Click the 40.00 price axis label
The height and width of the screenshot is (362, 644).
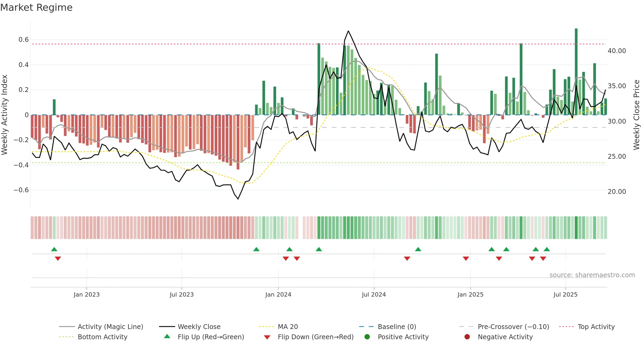(617, 51)
